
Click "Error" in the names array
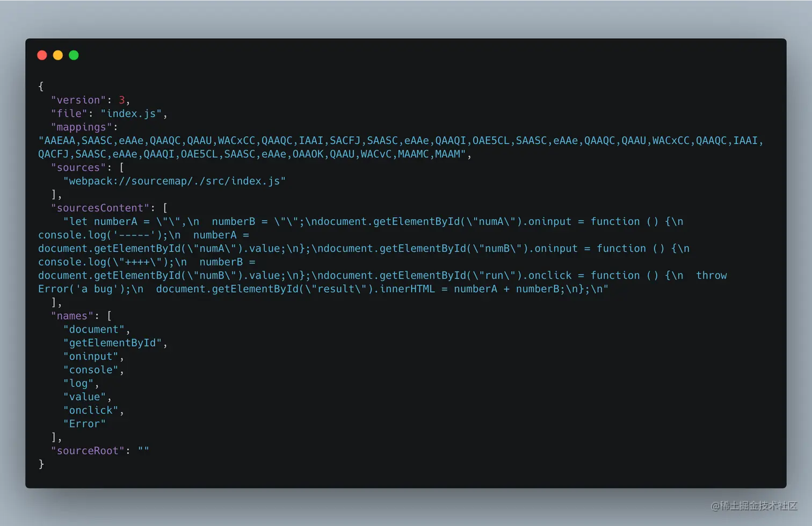pos(85,424)
